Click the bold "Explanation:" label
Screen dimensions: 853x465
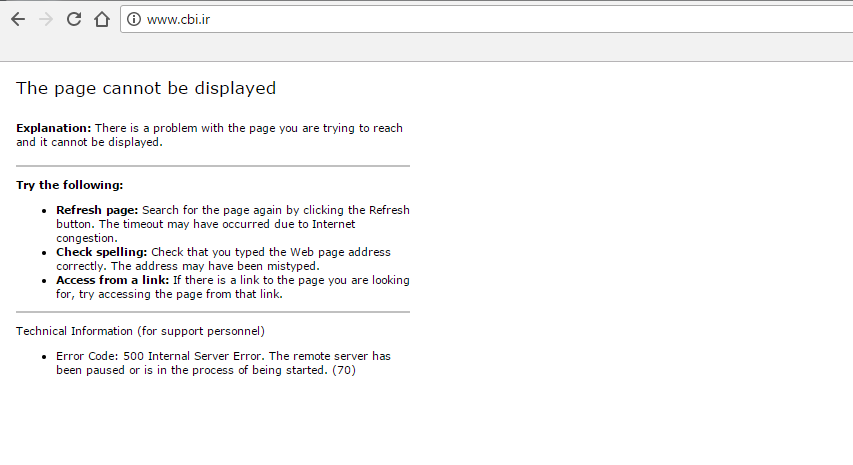53,128
